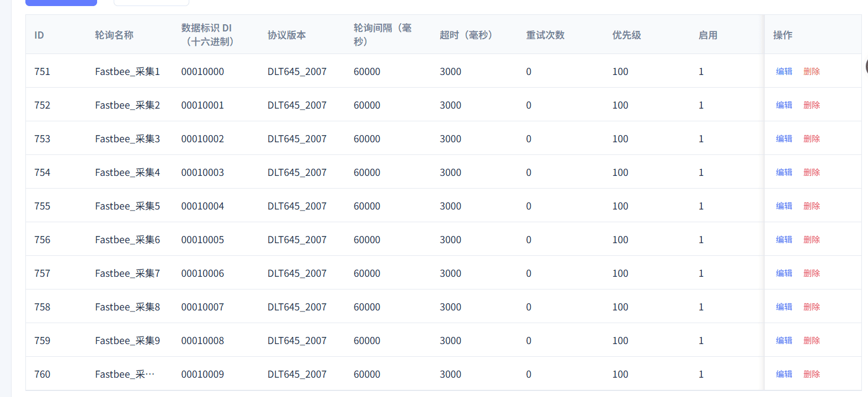Click data identifier 00010003
This screenshot has width=868, height=397.
[203, 172]
